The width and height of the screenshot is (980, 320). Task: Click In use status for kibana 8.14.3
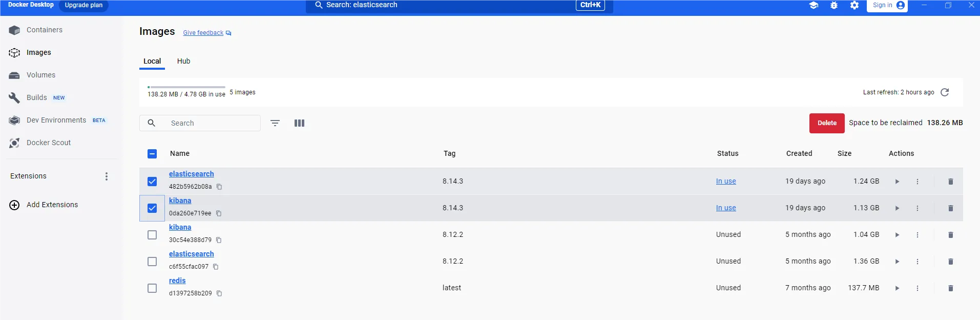[726, 208]
